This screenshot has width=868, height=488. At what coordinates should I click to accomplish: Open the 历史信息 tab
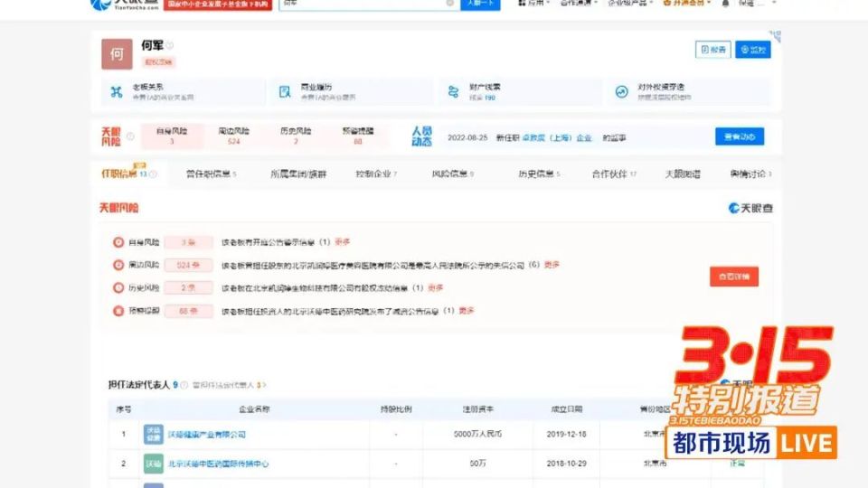539,174
